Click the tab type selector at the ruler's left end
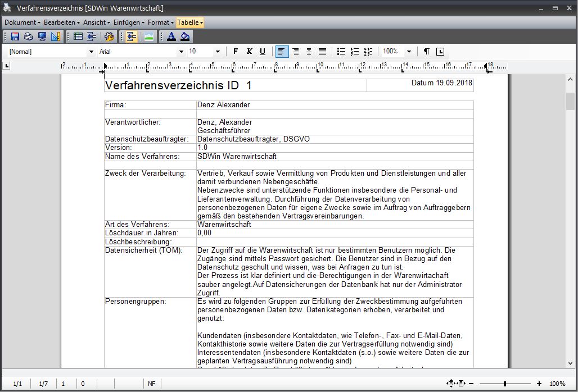578x392 pixels. [7, 66]
